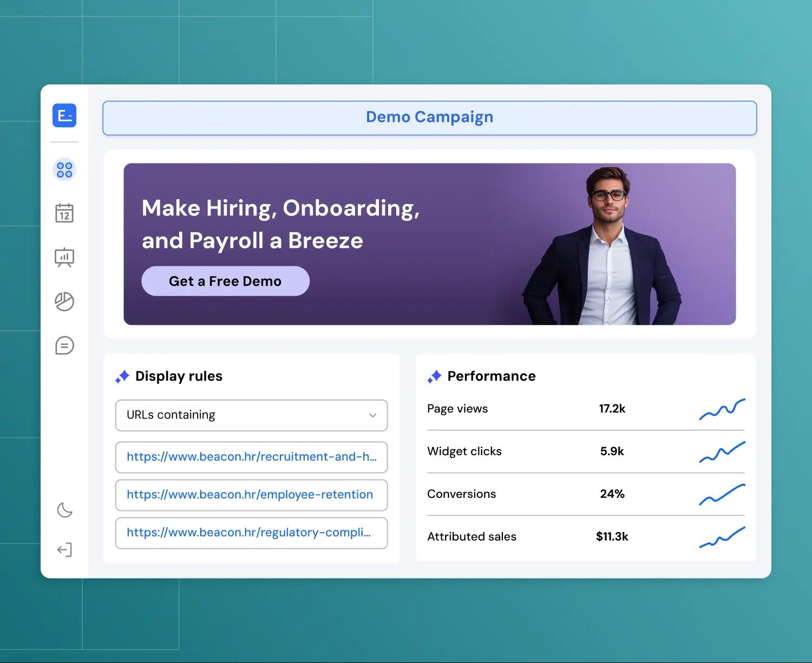The image size is (812, 663).
Task: Open the dashboard grid icon
Action: pyautogui.click(x=64, y=170)
